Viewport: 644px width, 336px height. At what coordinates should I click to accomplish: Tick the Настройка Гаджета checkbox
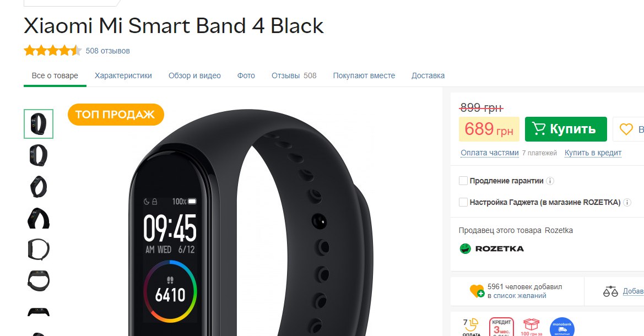(x=463, y=202)
